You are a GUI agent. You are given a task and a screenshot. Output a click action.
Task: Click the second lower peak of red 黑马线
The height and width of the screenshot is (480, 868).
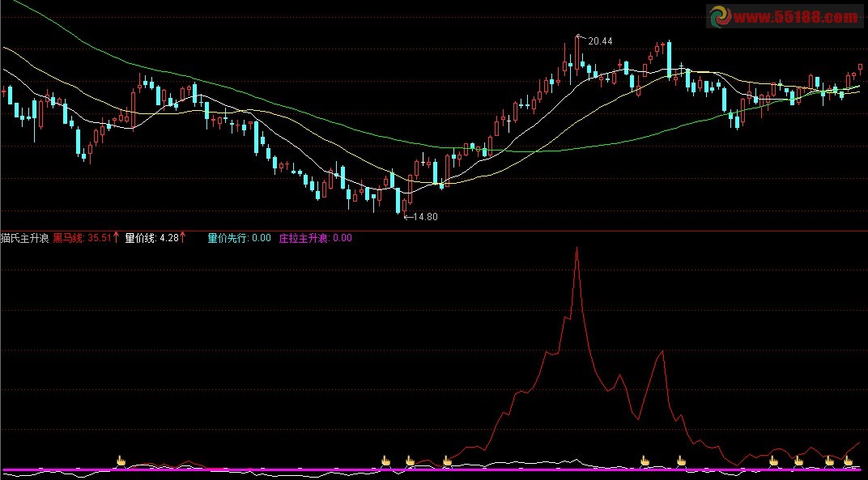coord(663,350)
